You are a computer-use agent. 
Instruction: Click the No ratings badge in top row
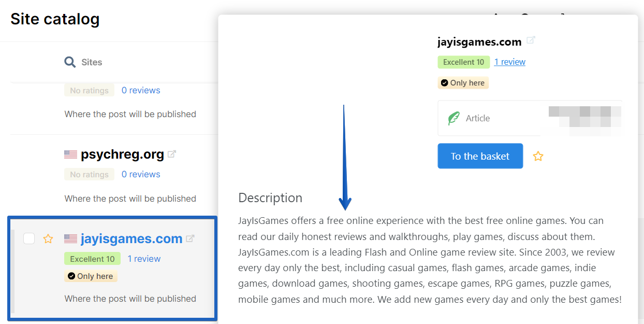89,91
